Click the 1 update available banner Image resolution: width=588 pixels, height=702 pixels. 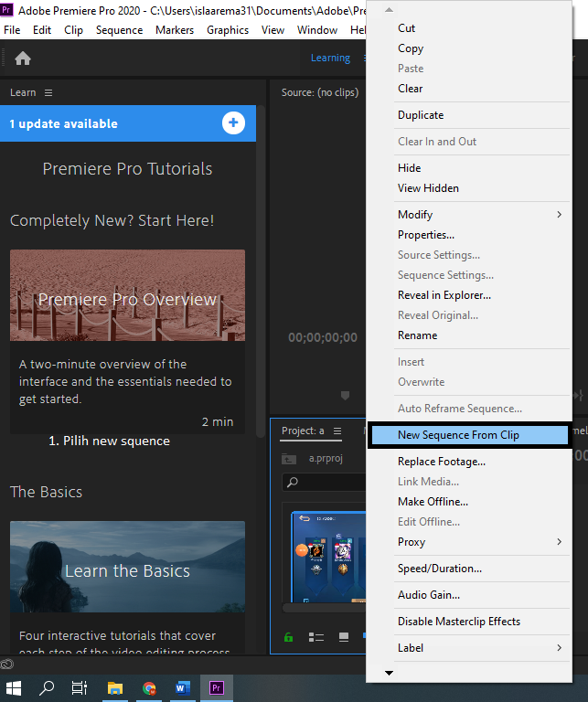click(128, 123)
